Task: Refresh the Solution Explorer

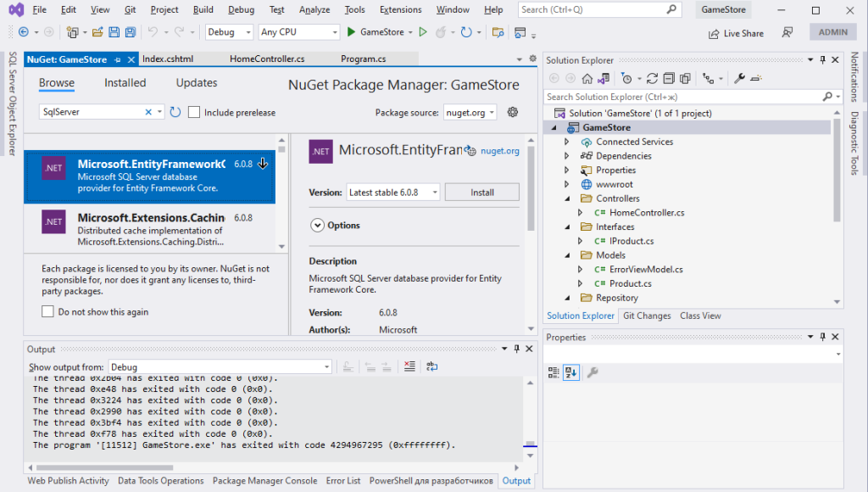Action: tap(651, 77)
